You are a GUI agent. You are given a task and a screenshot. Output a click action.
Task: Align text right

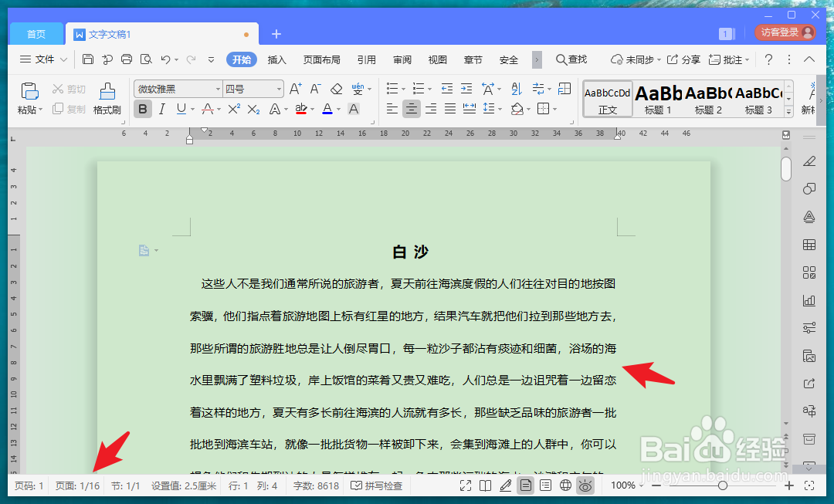click(431, 109)
